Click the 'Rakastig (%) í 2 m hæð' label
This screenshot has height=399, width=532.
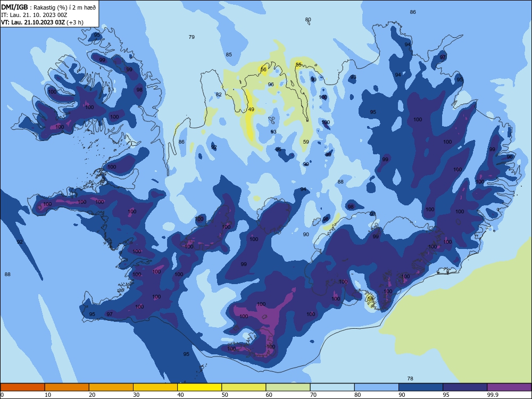click(65, 7)
